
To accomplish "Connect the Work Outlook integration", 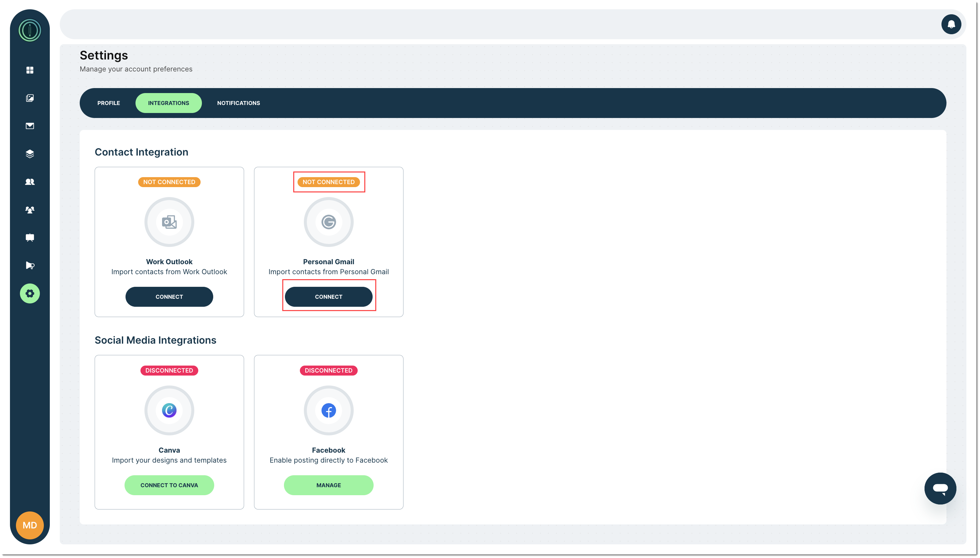I will click(169, 297).
